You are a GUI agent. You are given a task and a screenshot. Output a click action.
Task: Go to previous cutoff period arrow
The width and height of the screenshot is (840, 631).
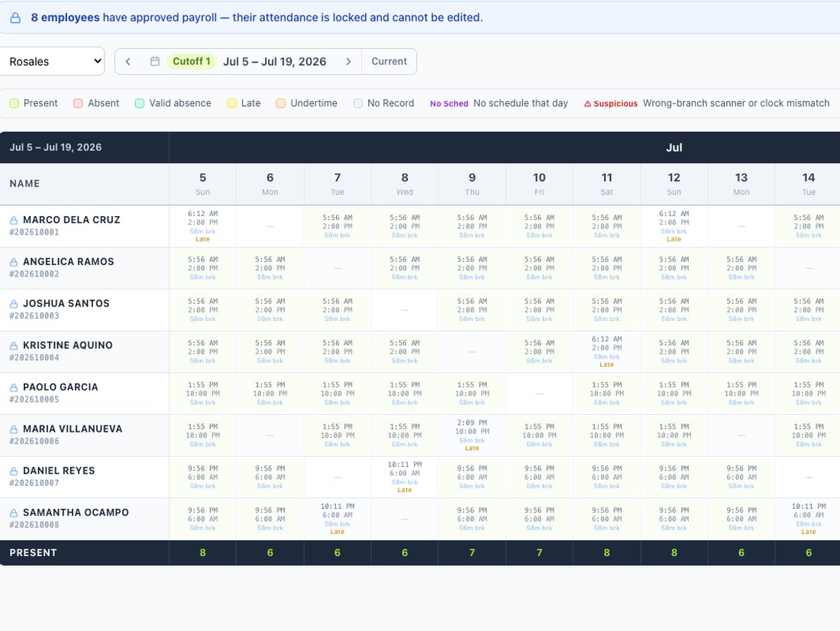click(128, 62)
